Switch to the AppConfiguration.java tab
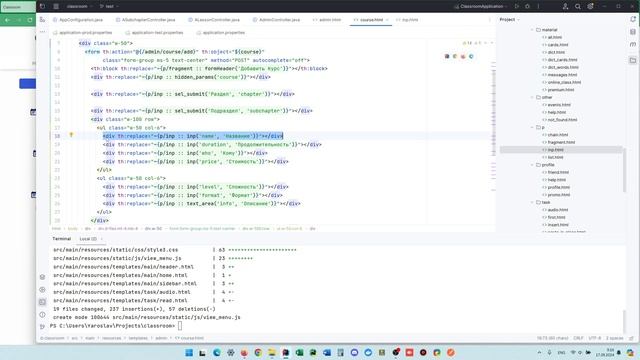The image size is (640, 360). coord(78,20)
